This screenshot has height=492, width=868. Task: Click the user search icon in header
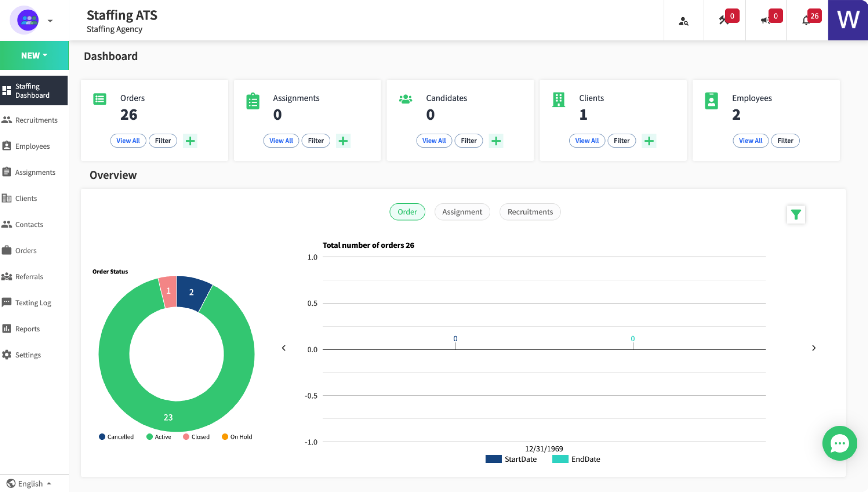(683, 21)
